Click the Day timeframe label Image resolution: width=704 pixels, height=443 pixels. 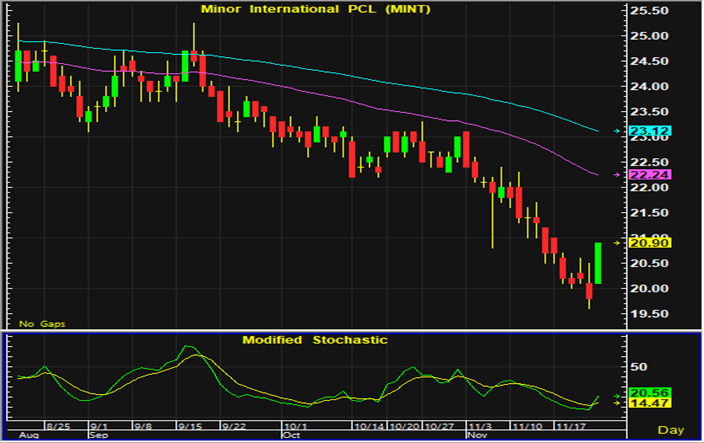click(672, 429)
